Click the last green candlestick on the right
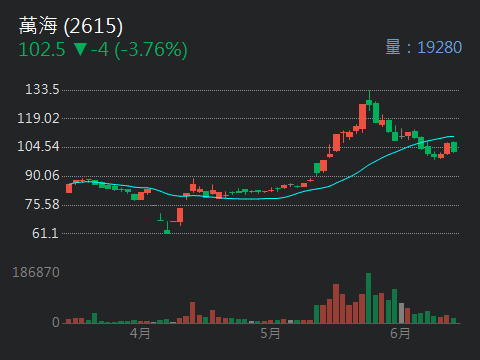The height and width of the screenshot is (360, 480). tap(454, 147)
